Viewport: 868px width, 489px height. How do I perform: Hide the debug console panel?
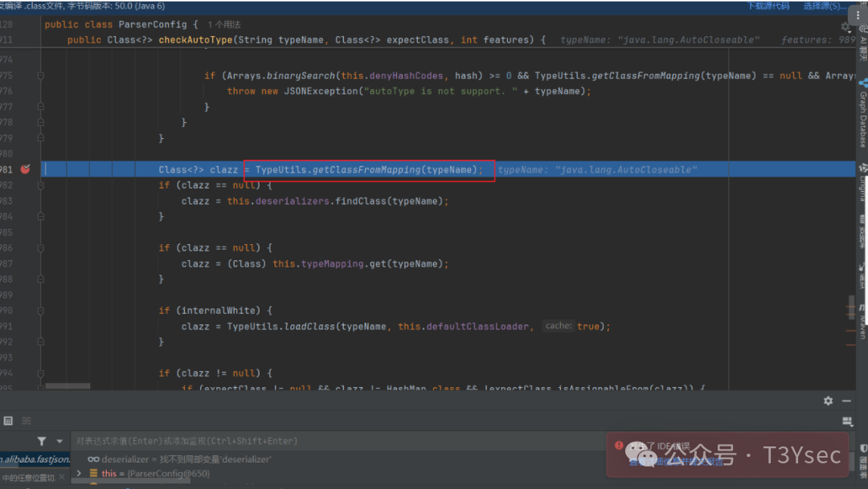pos(846,401)
